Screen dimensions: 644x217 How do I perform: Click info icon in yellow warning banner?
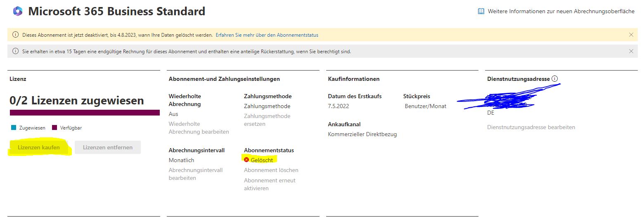point(16,35)
